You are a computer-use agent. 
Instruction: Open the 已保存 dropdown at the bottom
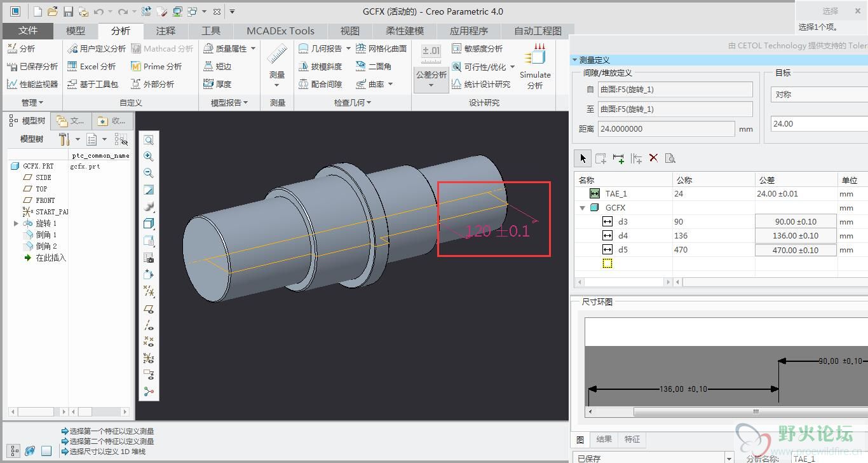tap(653, 457)
